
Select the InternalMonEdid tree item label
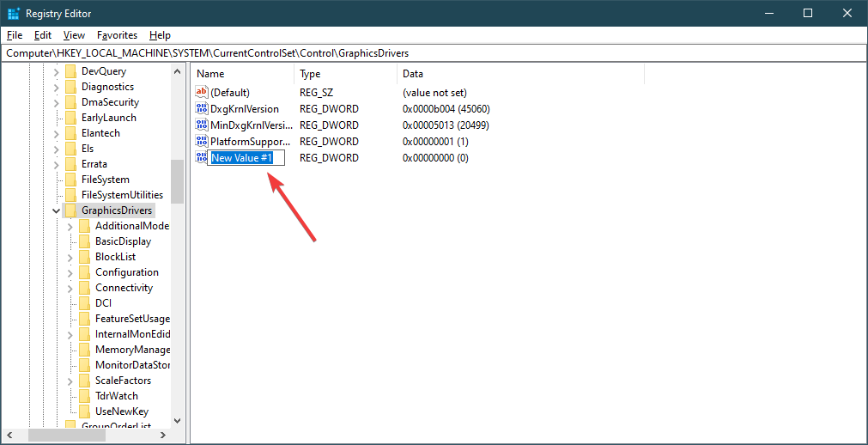click(131, 335)
